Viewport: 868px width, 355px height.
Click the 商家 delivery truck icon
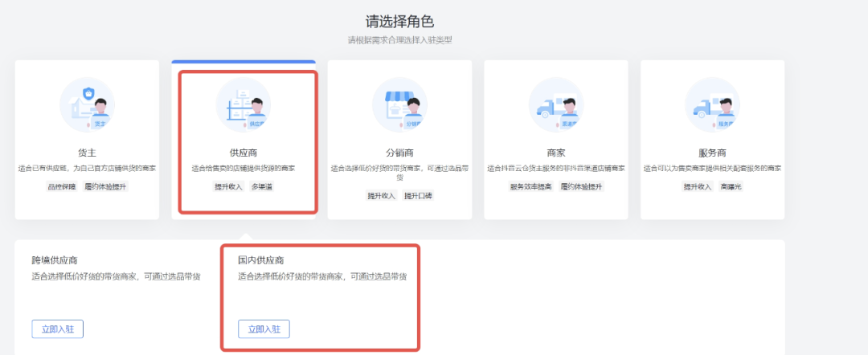(x=555, y=105)
